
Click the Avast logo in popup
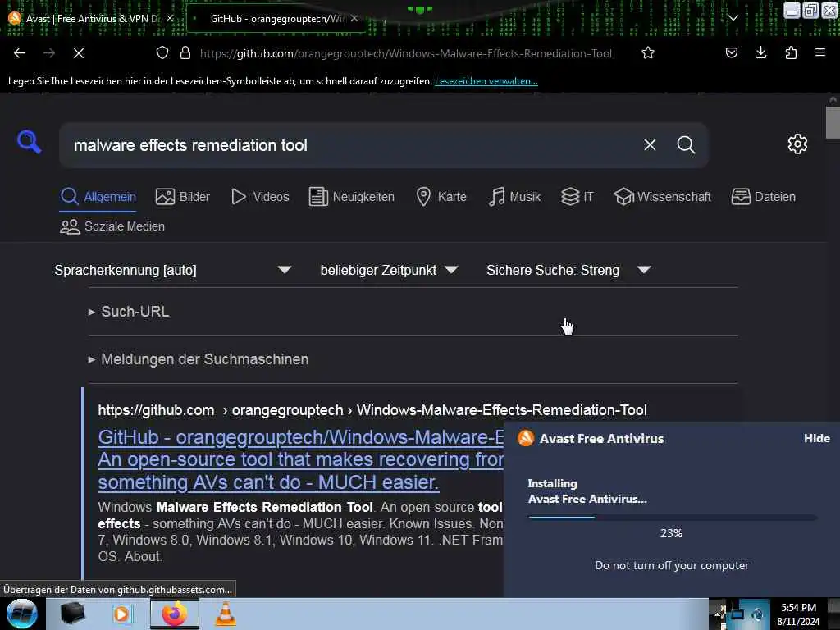[526, 438]
